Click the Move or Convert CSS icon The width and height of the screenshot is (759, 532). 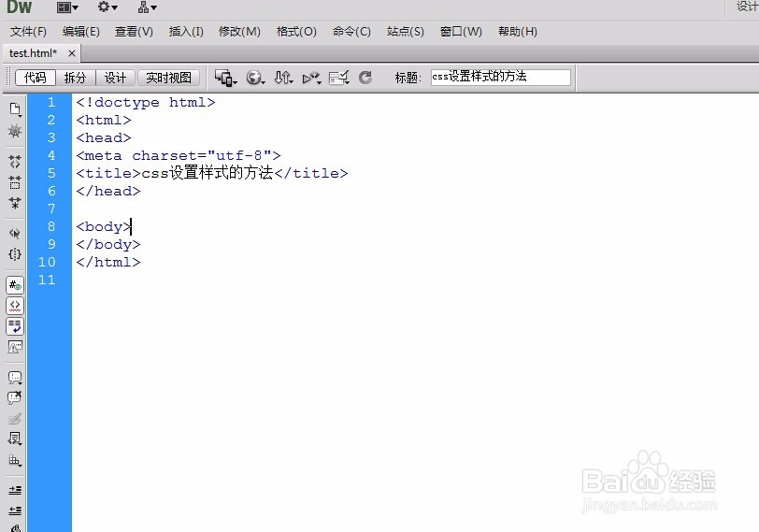coord(15,460)
